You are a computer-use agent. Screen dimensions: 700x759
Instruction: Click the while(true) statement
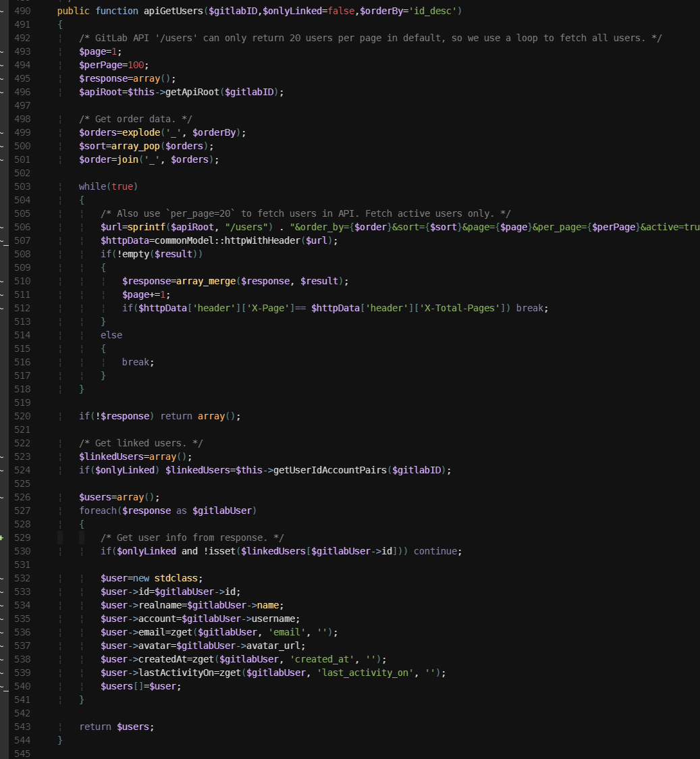(109, 186)
